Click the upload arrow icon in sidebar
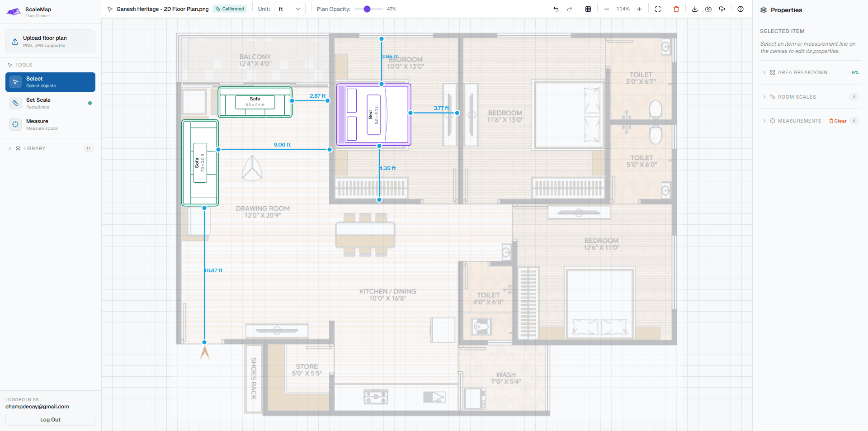 [x=15, y=42]
